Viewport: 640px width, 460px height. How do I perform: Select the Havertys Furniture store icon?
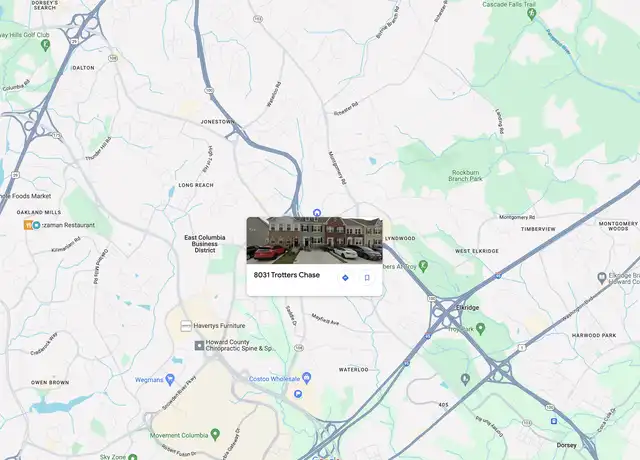point(186,326)
